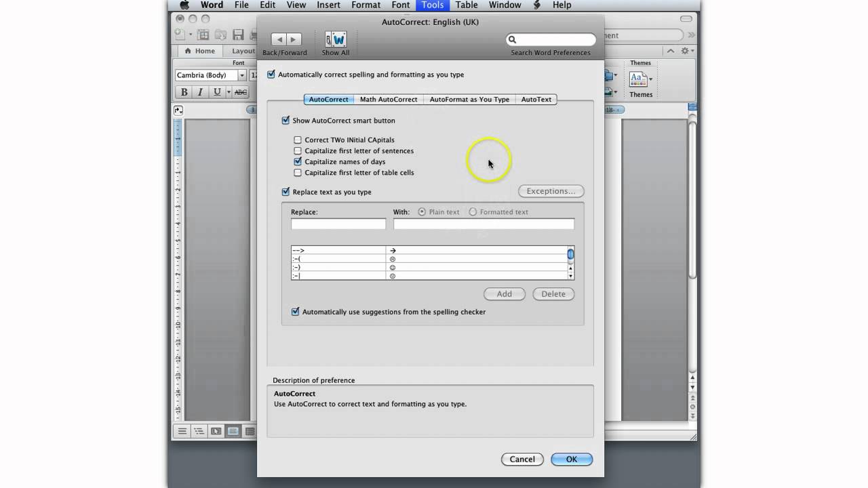The height and width of the screenshot is (488, 868).
Task: Toggle Underline in Word ribbon
Action: [x=217, y=92]
